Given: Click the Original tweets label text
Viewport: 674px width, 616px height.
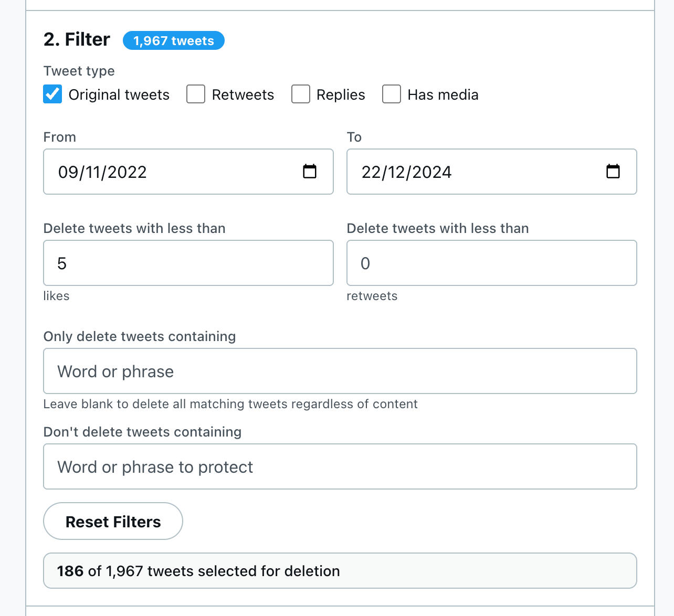Looking at the screenshot, I should point(119,95).
